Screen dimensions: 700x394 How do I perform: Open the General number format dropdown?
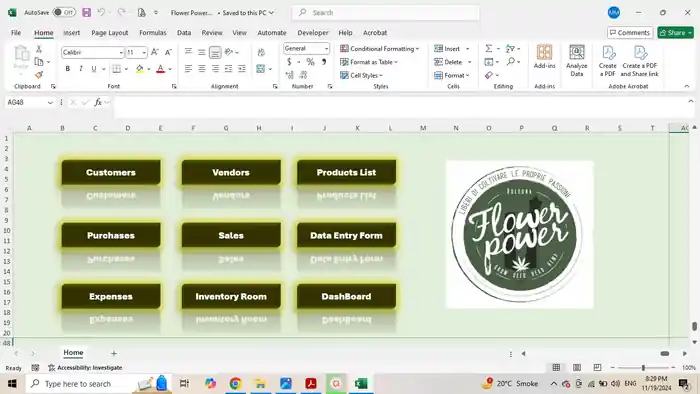[326, 49]
